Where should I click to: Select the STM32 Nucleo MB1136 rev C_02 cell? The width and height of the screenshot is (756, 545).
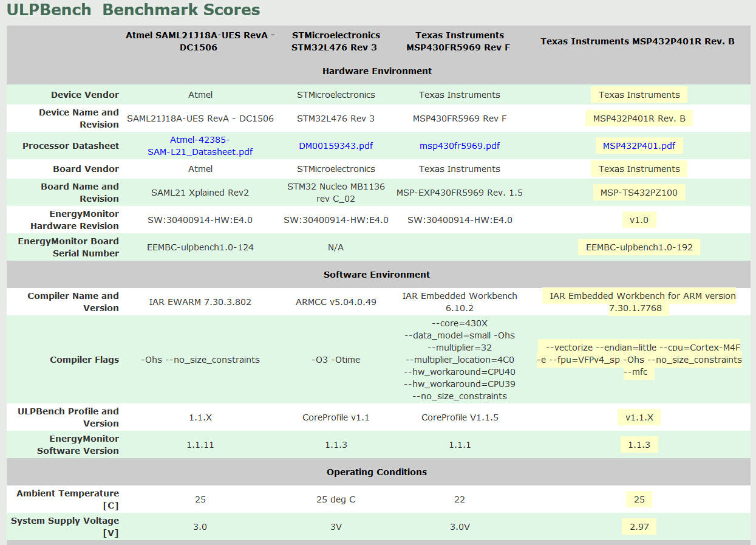(336, 193)
